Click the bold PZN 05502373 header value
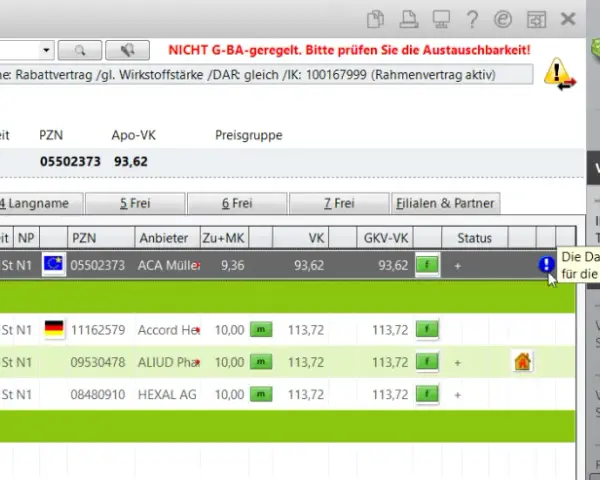 pos(70,162)
